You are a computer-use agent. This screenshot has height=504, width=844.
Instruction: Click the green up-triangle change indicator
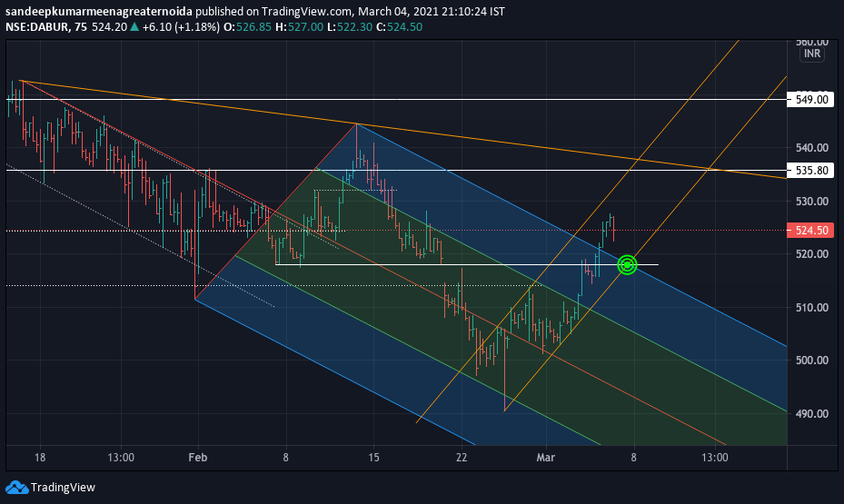[x=134, y=26]
